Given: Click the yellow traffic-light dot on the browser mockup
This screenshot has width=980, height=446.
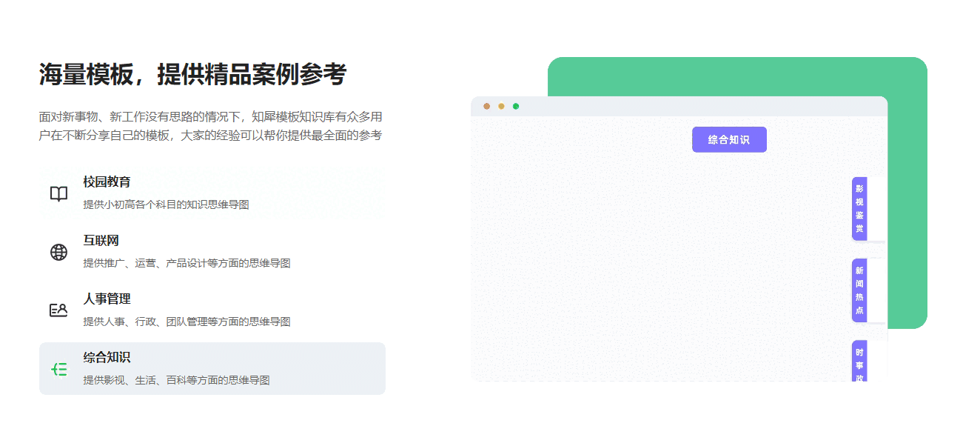Looking at the screenshot, I should 500,107.
